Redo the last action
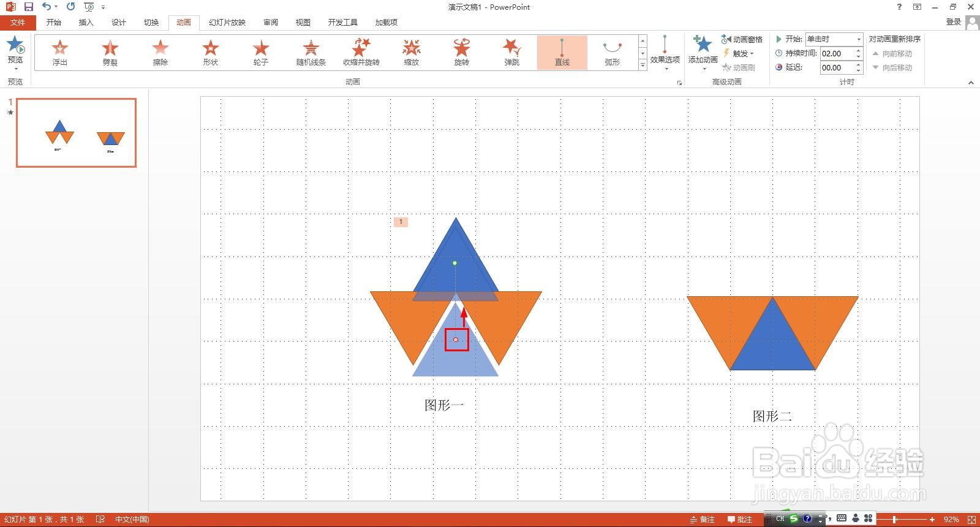980x527 pixels. (70, 7)
